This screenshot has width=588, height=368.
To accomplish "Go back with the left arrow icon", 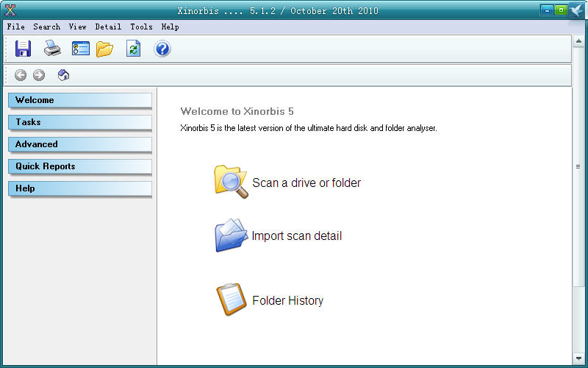I will [21, 75].
